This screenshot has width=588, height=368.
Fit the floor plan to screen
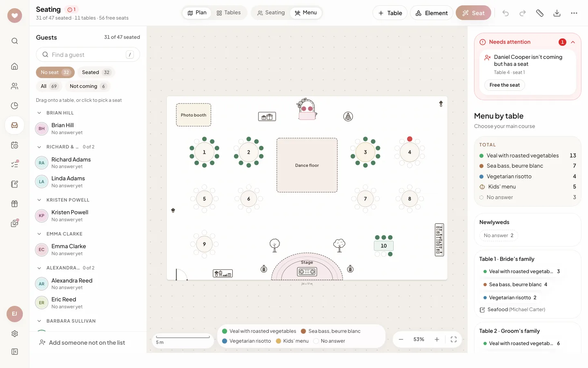(x=454, y=339)
